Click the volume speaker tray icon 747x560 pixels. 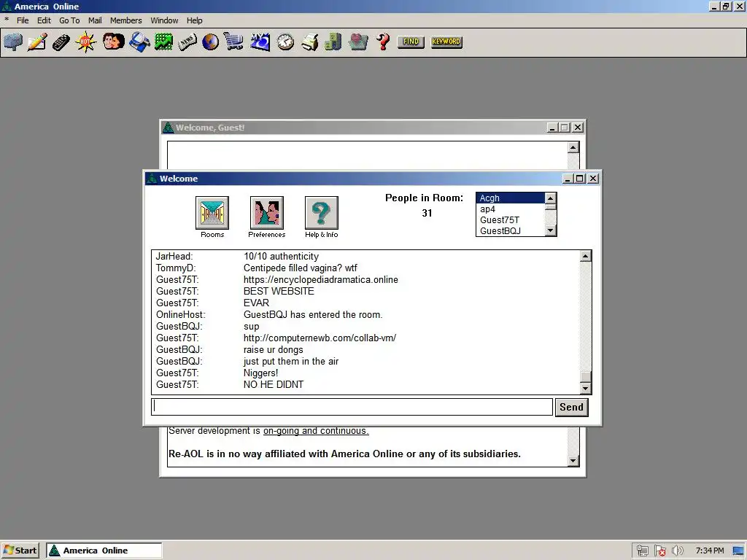677,551
